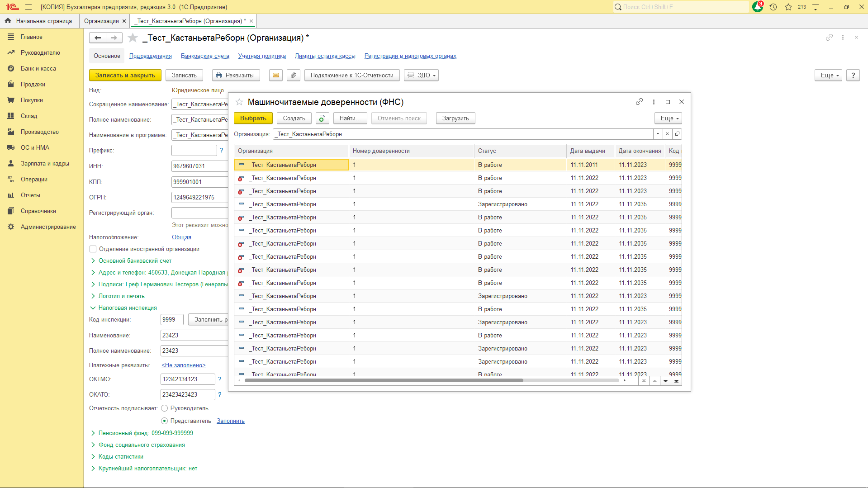Copy link icon in доверенности dialog
The height and width of the screenshot is (488, 868).
click(x=639, y=102)
